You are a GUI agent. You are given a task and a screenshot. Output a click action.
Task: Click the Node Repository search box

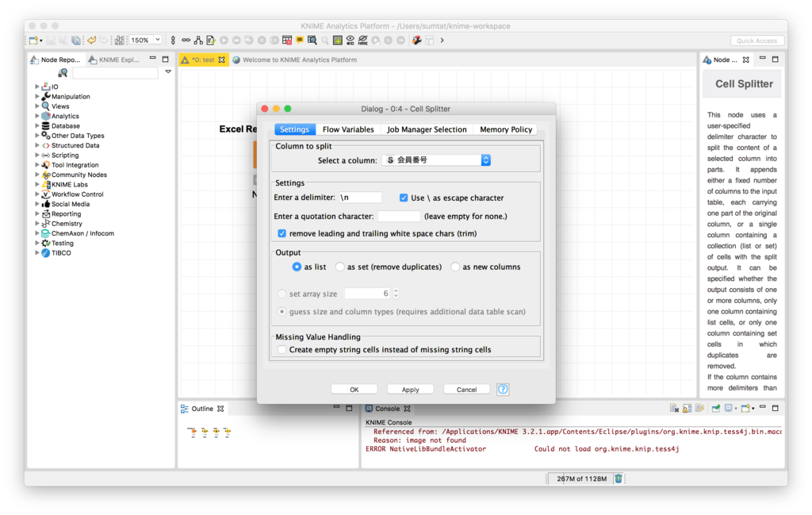pyautogui.click(x=115, y=73)
